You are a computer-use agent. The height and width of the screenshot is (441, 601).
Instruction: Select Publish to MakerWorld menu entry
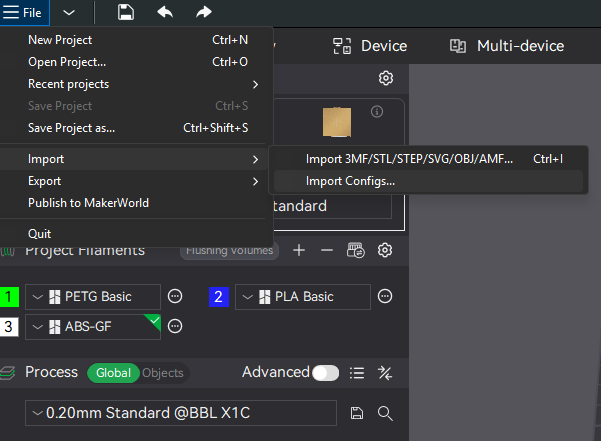point(88,203)
